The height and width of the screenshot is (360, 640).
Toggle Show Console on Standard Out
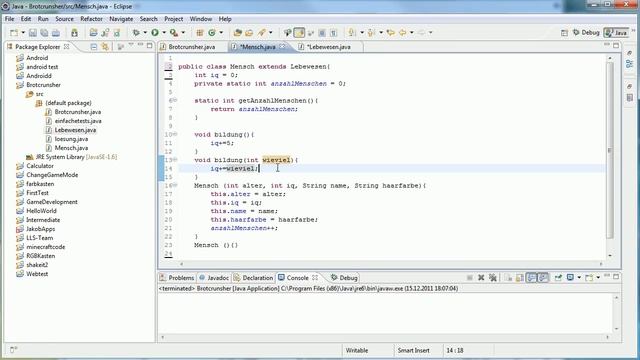click(x=531, y=278)
